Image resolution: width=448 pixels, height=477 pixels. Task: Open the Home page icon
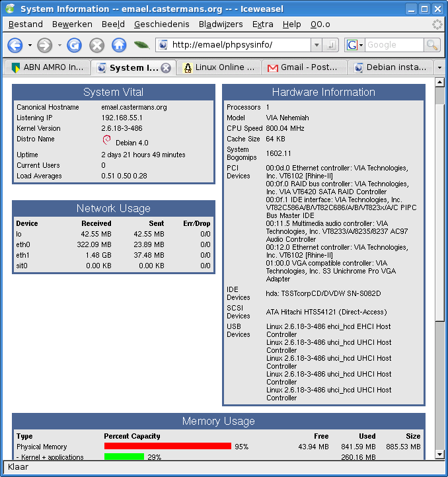click(119, 46)
